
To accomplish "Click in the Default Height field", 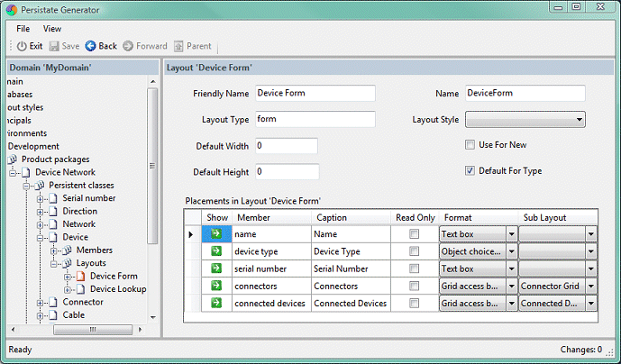I will [288, 171].
